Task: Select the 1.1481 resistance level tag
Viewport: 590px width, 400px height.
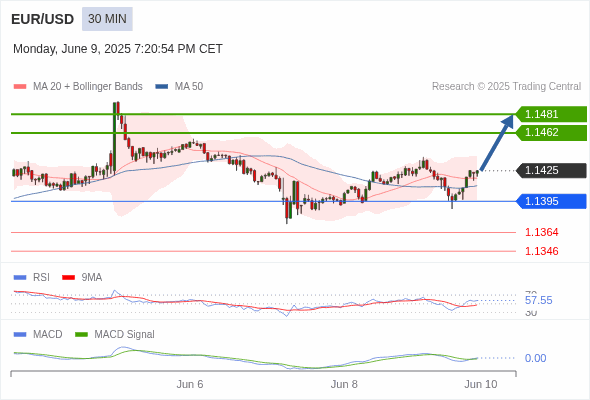Action: 551,114
